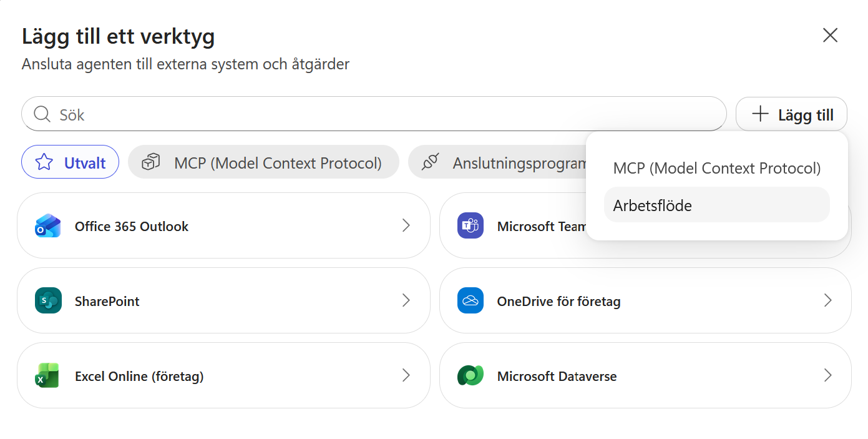Select Arbetsflöde in the dropdown menu
868x439 pixels.
pos(717,205)
